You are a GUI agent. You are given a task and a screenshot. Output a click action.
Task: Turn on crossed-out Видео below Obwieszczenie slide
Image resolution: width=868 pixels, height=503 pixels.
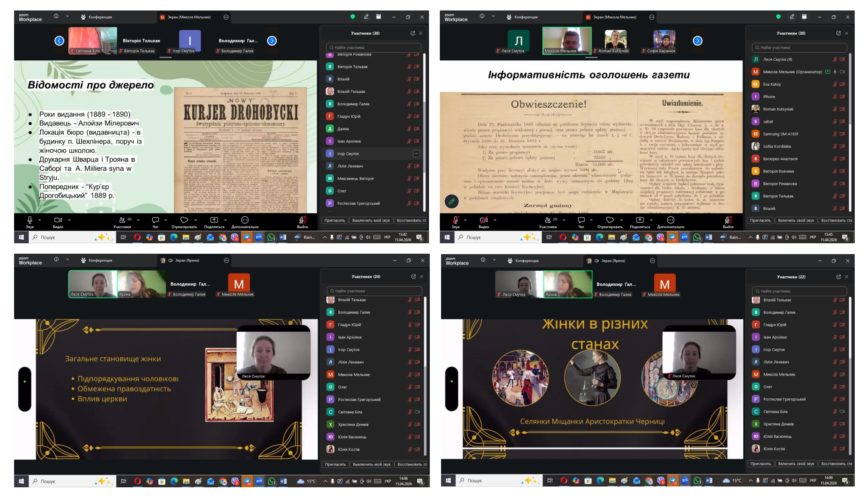(484, 220)
